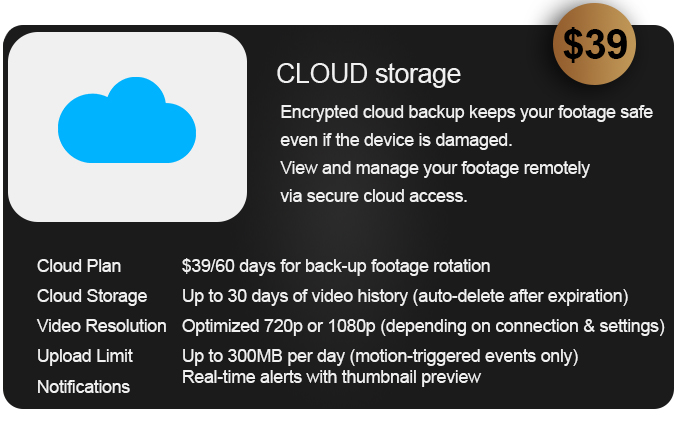
Task: Click 'View and manage your footage remotely' text
Action: (435, 168)
